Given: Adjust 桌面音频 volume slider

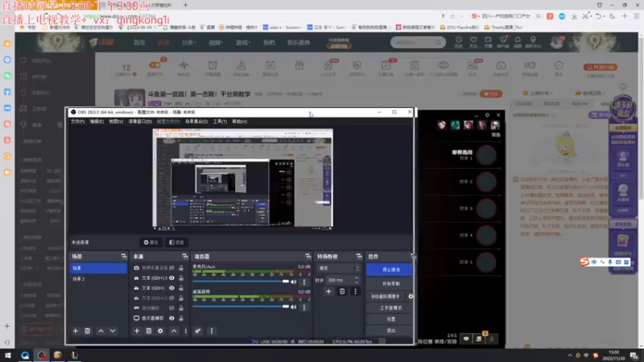Looking at the screenshot, I should pyautogui.click(x=241, y=306).
